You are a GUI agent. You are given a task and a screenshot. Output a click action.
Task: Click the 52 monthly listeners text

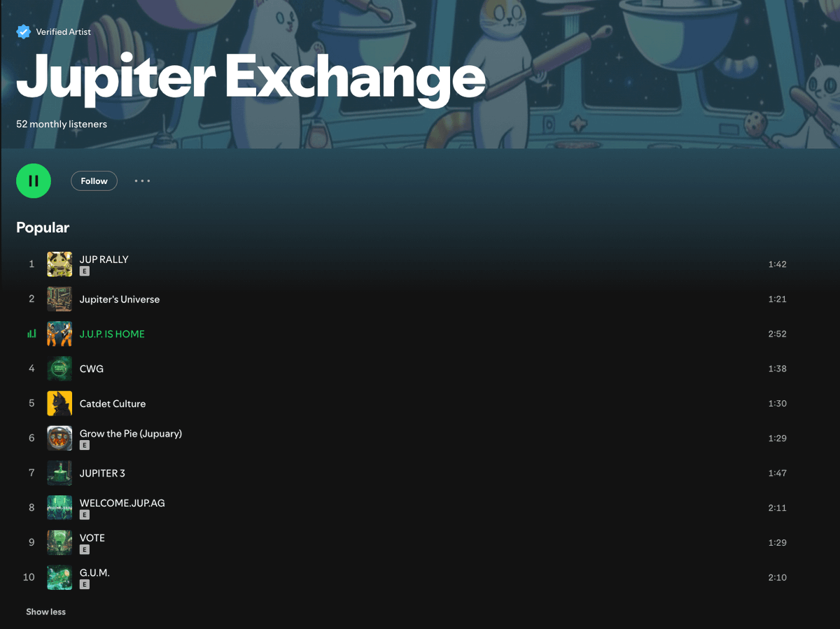coord(62,124)
